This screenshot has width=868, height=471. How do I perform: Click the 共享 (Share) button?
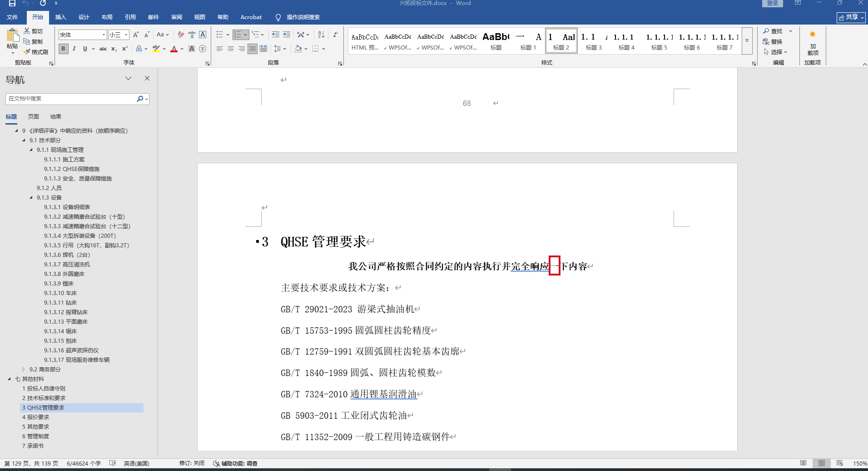pos(851,17)
